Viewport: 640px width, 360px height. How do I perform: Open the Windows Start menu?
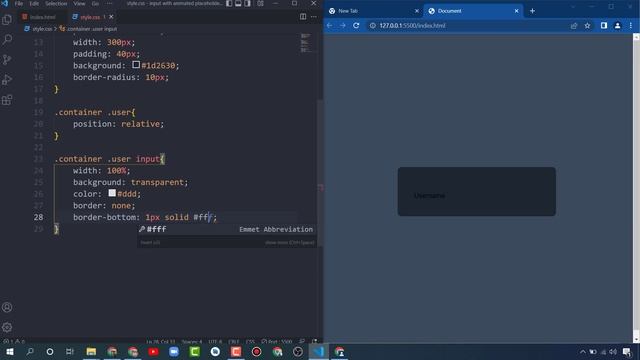coord(9,351)
